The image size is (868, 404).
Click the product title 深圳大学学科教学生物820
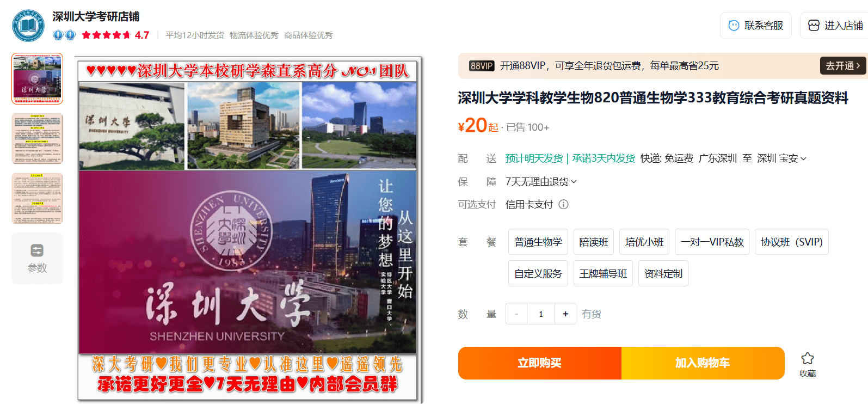pyautogui.click(x=653, y=98)
